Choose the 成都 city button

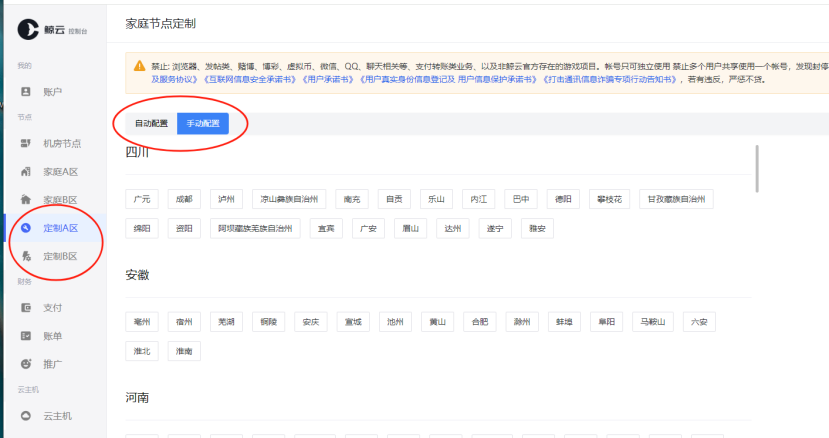[181, 199]
